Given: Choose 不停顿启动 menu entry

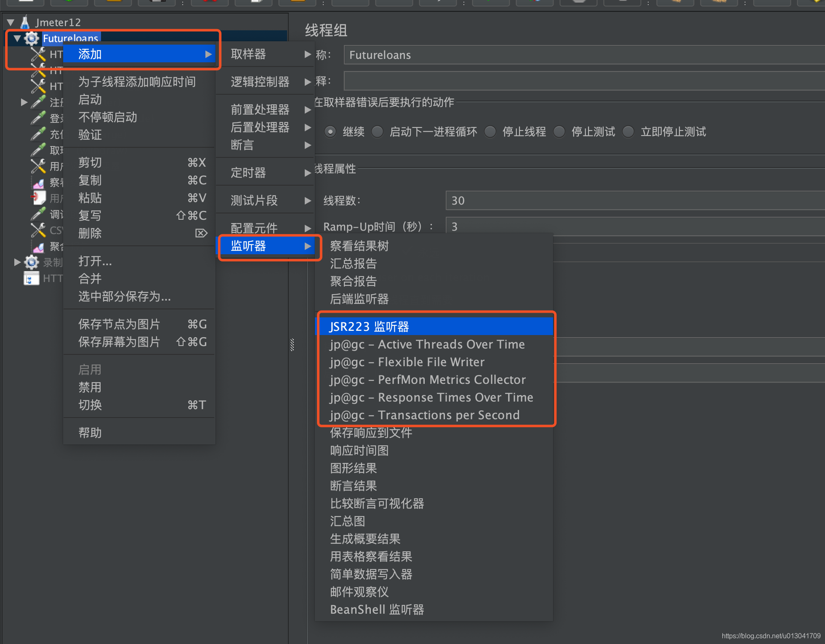Looking at the screenshot, I should coord(139,117).
